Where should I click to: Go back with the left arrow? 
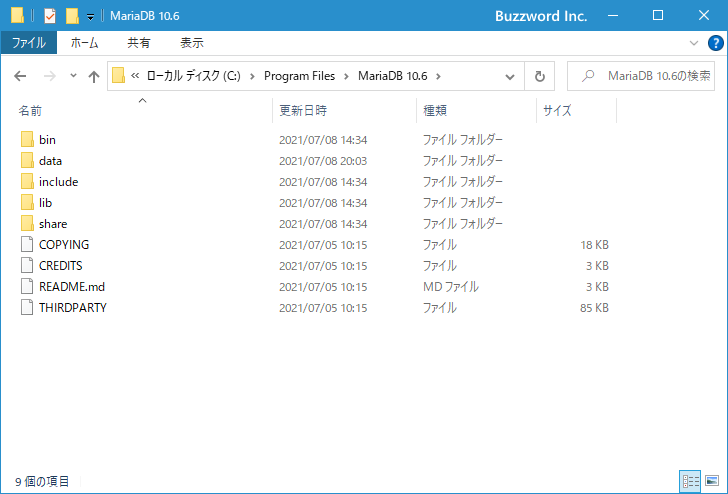[20, 76]
